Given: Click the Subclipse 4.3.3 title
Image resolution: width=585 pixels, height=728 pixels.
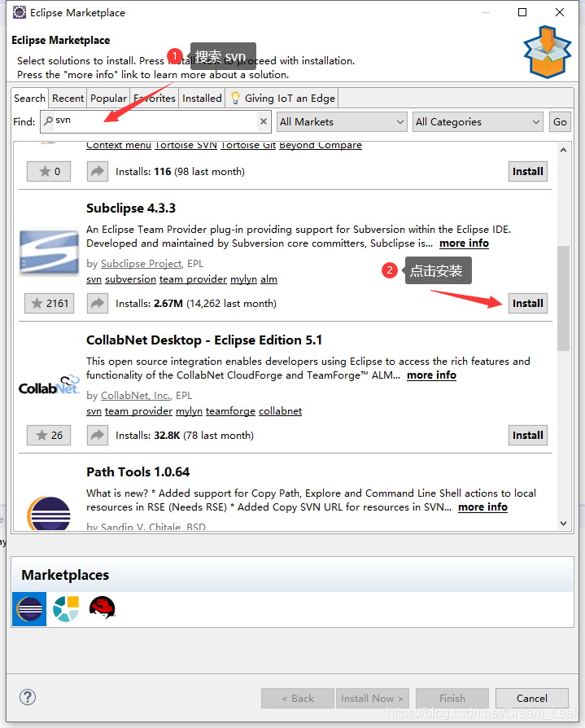Looking at the screenshot, I should [x=131, y=208].
